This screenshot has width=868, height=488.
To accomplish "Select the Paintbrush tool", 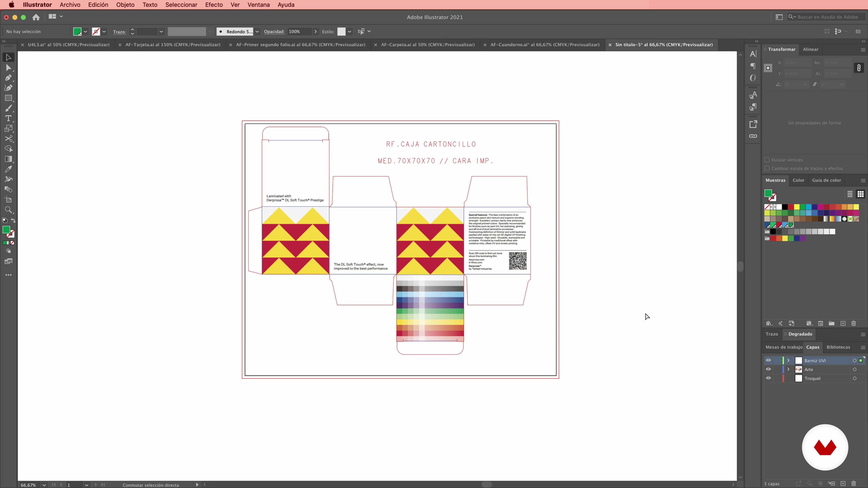I will [x=8, y=108].
